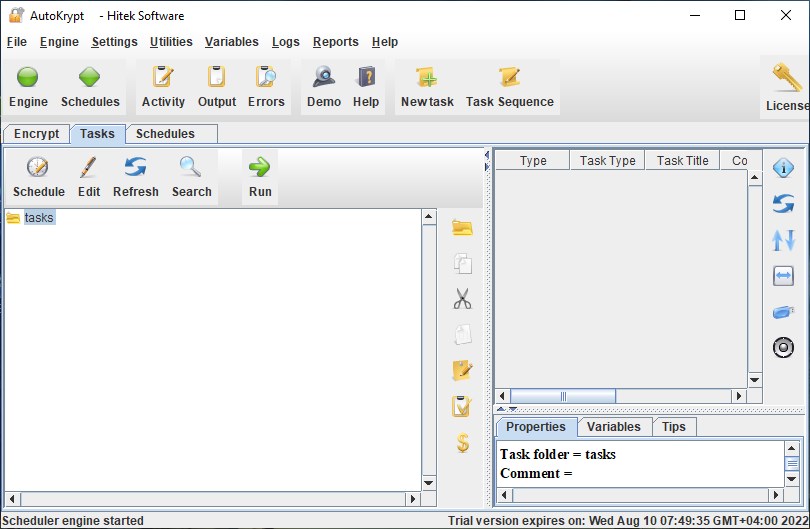Viewport: 810px width, 529px height.
Task: Open the Task Sequence tool
Action: (509, 86)
